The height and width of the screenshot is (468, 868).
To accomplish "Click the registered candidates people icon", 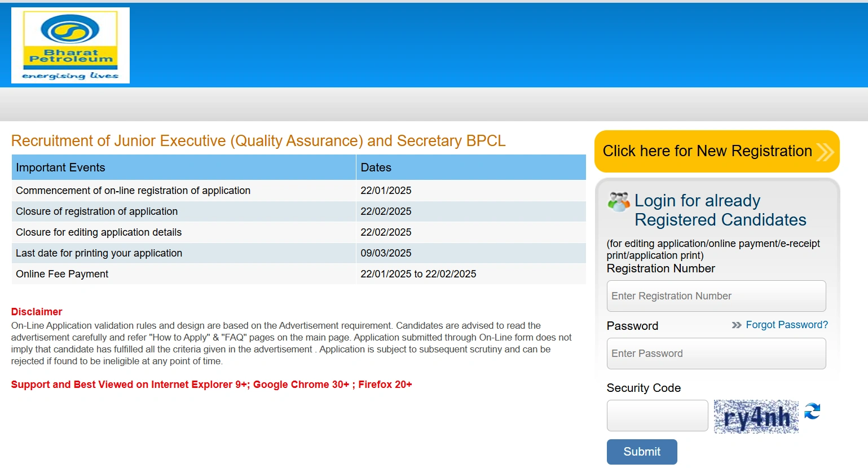I will tap(619, 201).
